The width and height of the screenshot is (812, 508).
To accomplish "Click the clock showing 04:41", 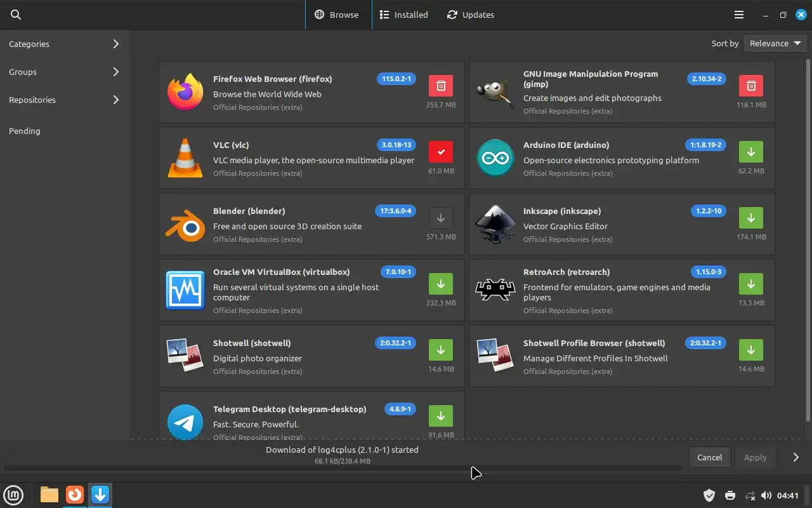I will (x=787, y=495).
